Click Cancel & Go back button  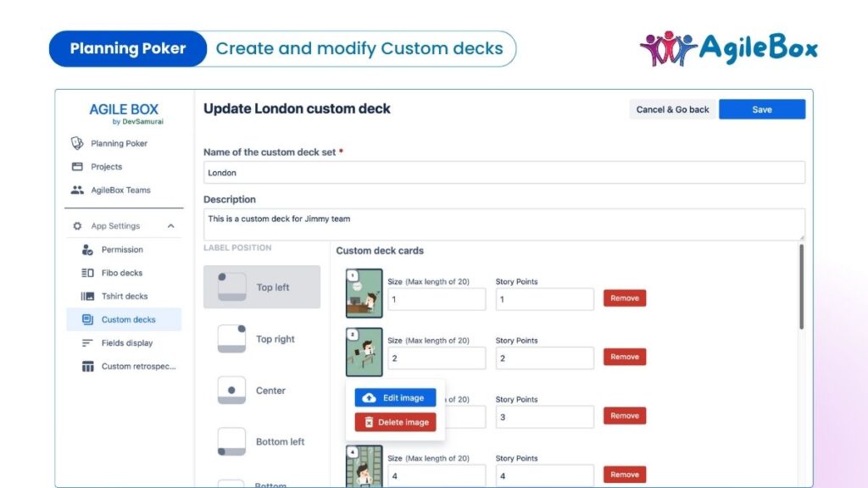672,109
